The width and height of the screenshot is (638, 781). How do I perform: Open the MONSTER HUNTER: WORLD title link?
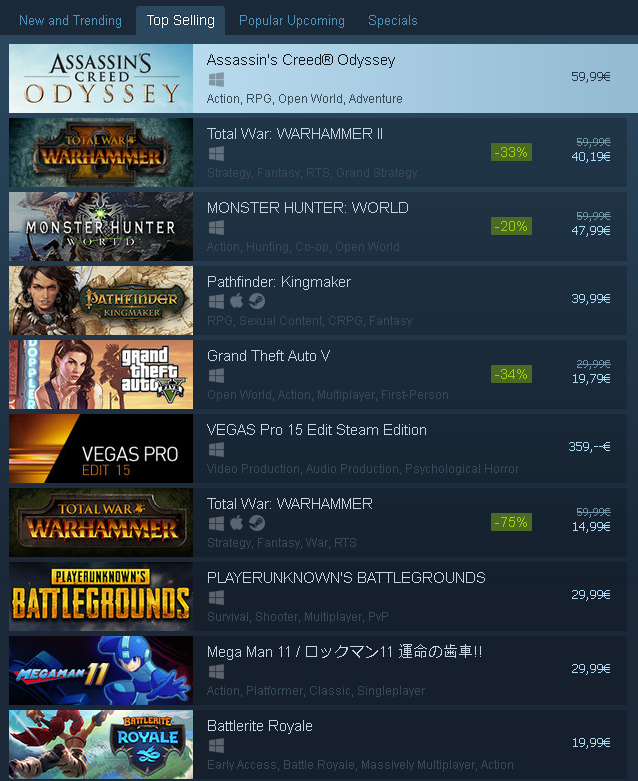click(x=308, y=208)
